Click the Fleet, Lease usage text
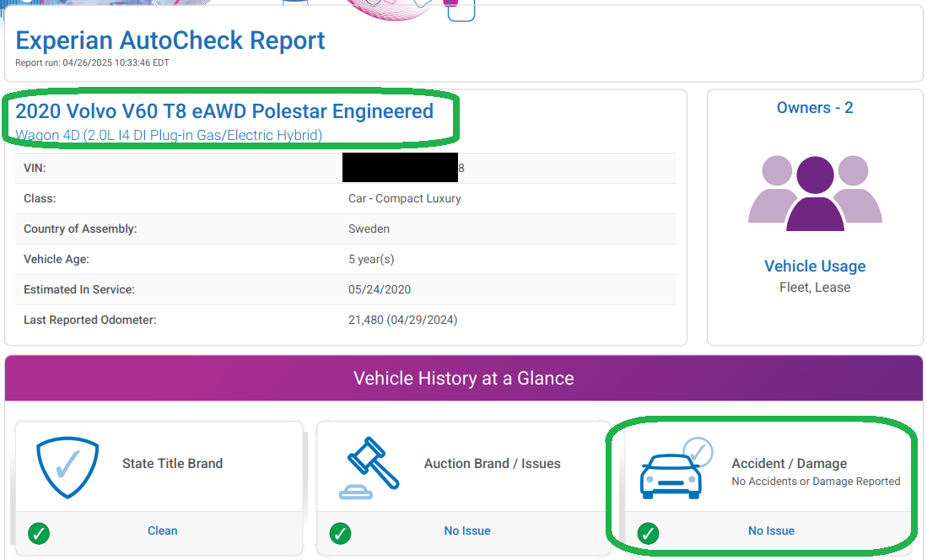The image size is (927, 560). (x=815, y=288)
